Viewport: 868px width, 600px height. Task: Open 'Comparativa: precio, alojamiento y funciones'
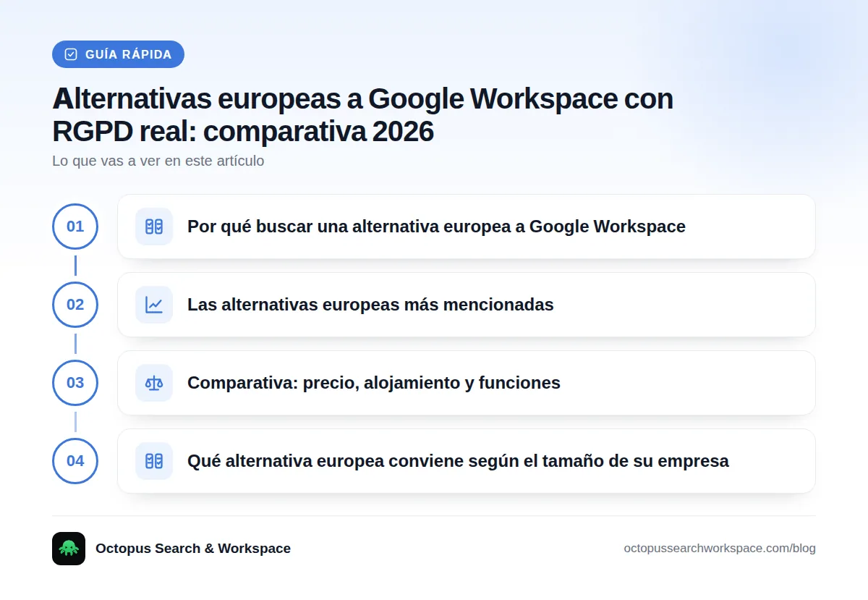click(x=467, y=383)
